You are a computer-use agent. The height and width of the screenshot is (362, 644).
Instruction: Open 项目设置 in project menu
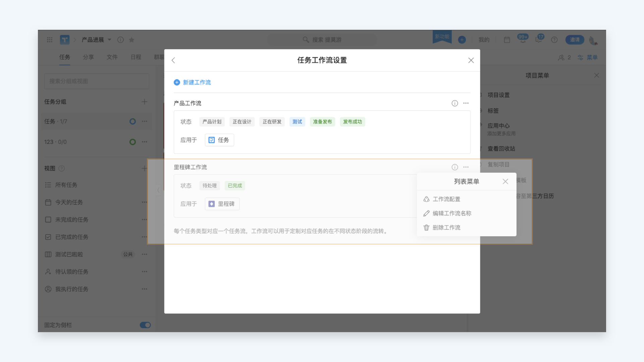(498, 95)
